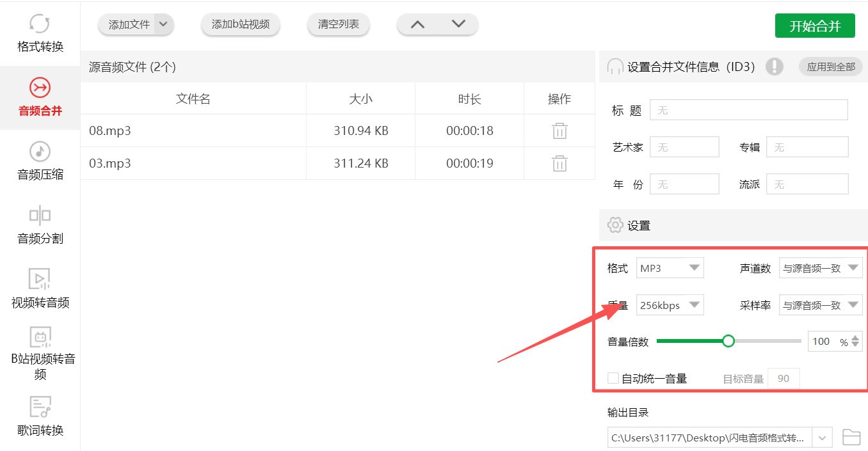The height and width of the screenshot is (451, 868).
Task: Select the 音频合并 audio merge section
Action: tap(40, 97)
